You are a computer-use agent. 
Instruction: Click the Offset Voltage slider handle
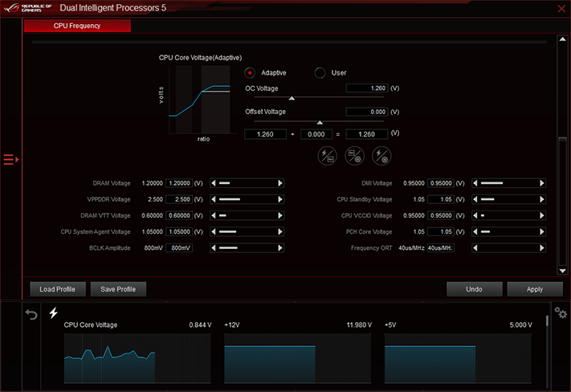320,122
